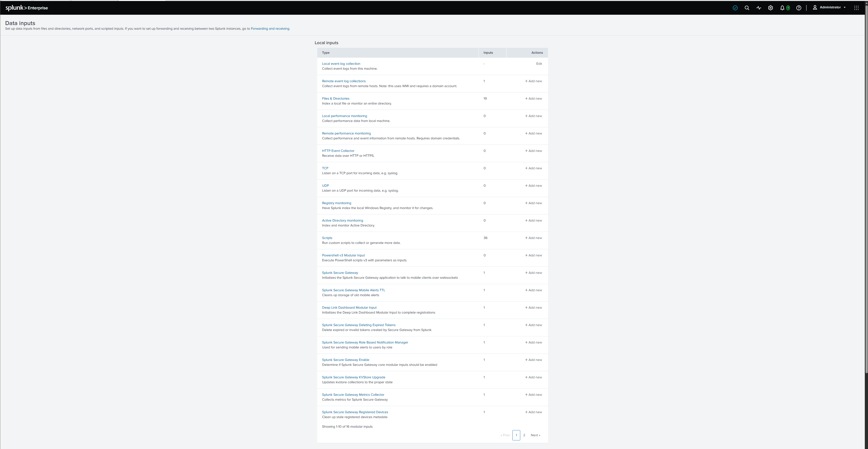
Task: Open Remote performance monitoring
Action: coord(347,133)
